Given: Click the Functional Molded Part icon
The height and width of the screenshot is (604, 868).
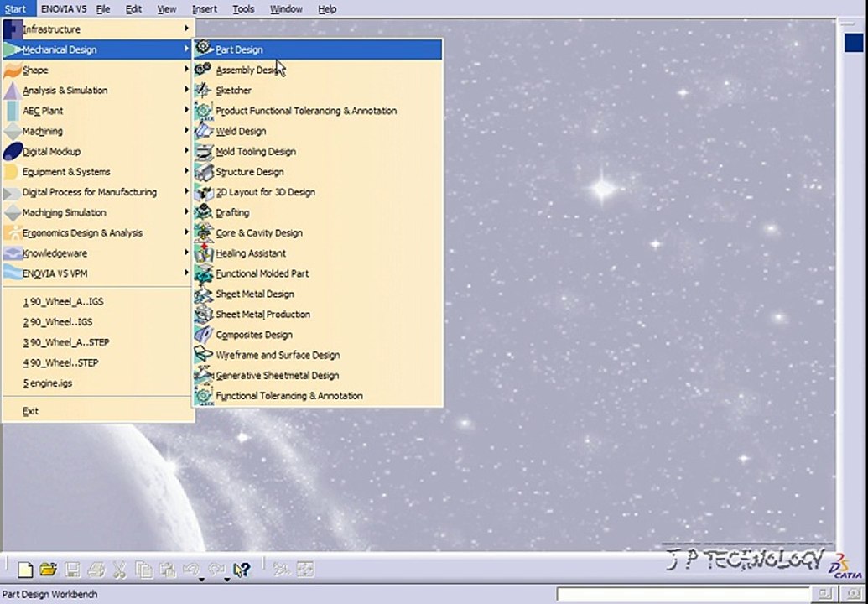Looking at the screenshot, I should [203, 273].
